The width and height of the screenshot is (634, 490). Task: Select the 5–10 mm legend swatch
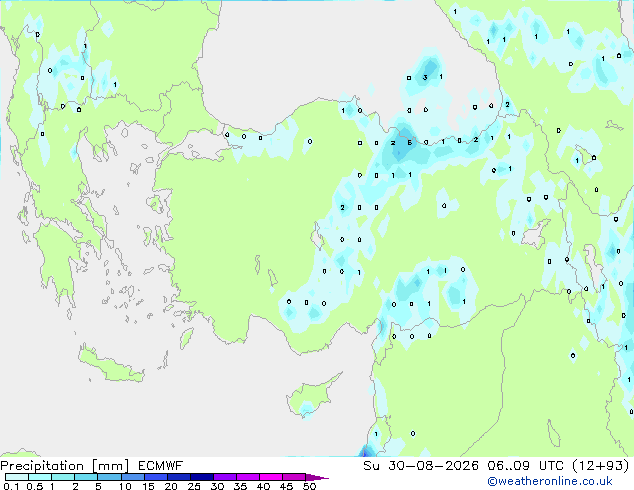coord(109,477)
